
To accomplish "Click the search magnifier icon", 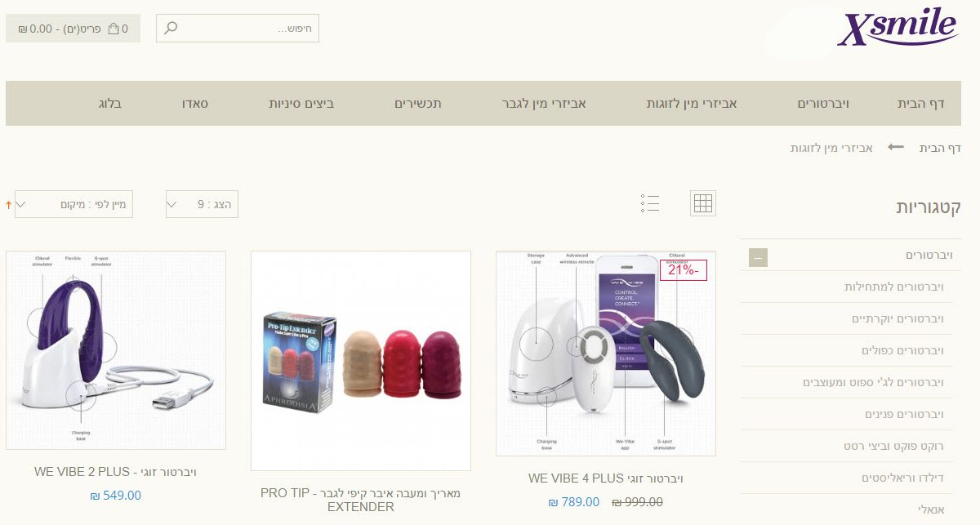I will pyautogui.click(x=171, y=29).
